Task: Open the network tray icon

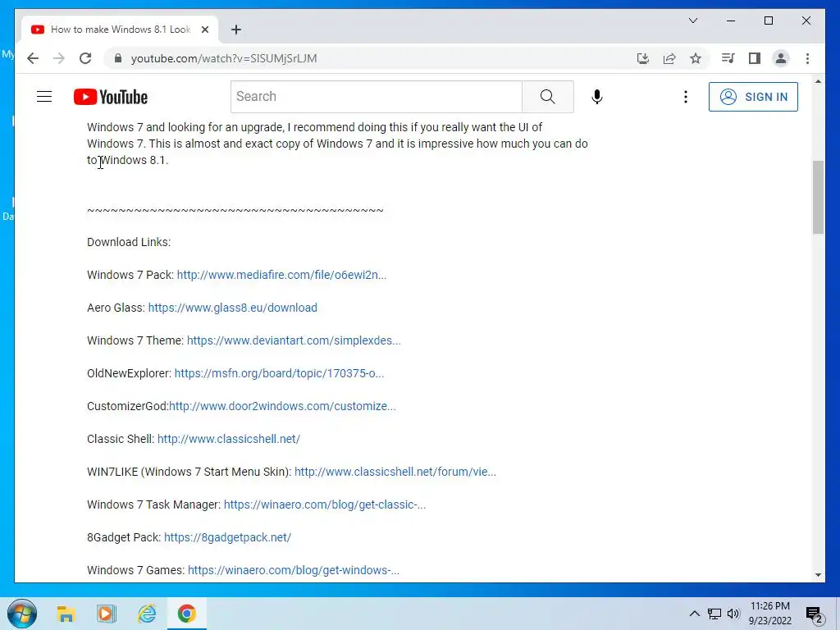Action: (x=714, y=614)
